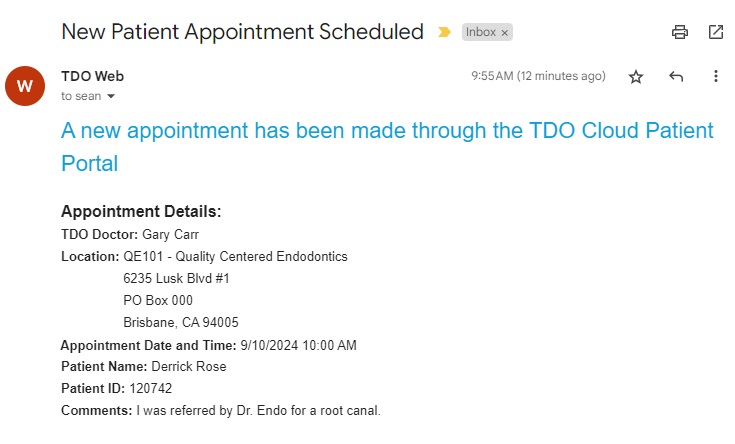The height and width of the screenshot is (444, 735).
Task: Click the patient name Derrick Rose
Action: (189, 366)
